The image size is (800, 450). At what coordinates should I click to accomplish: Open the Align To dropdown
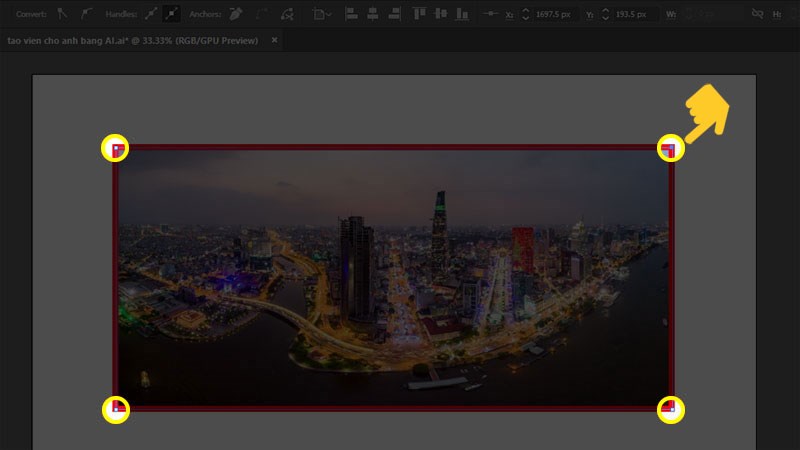323,14
